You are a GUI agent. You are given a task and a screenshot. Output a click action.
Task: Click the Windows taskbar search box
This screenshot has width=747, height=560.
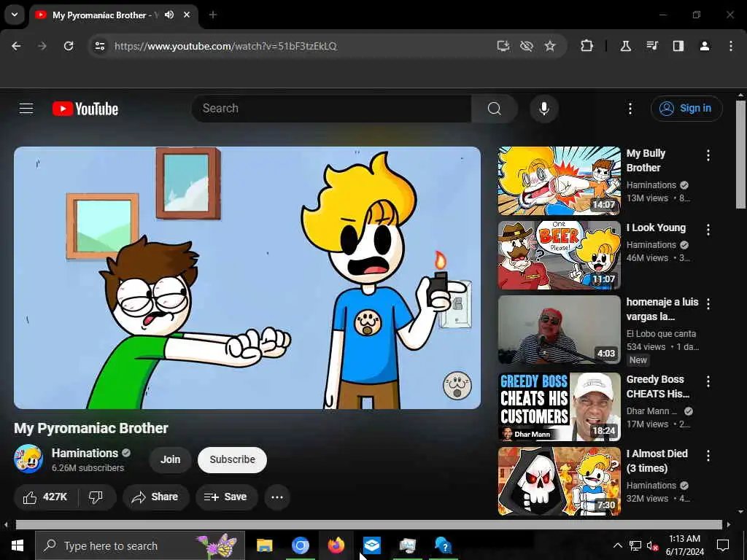pos(140,545)
